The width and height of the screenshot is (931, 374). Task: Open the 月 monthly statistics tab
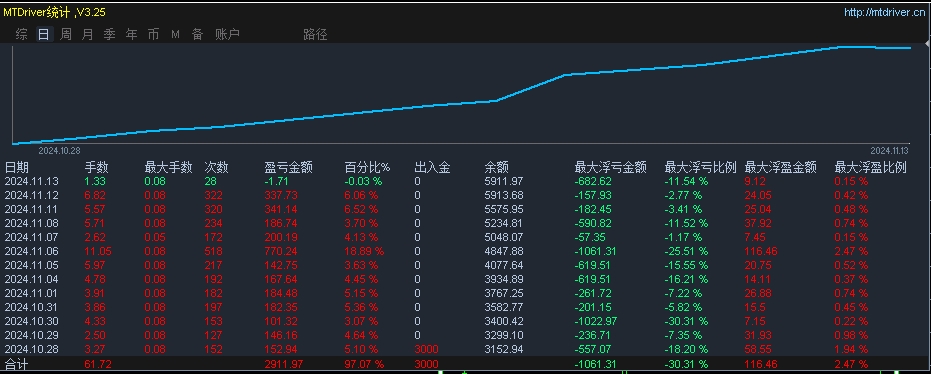click(88, 34)
